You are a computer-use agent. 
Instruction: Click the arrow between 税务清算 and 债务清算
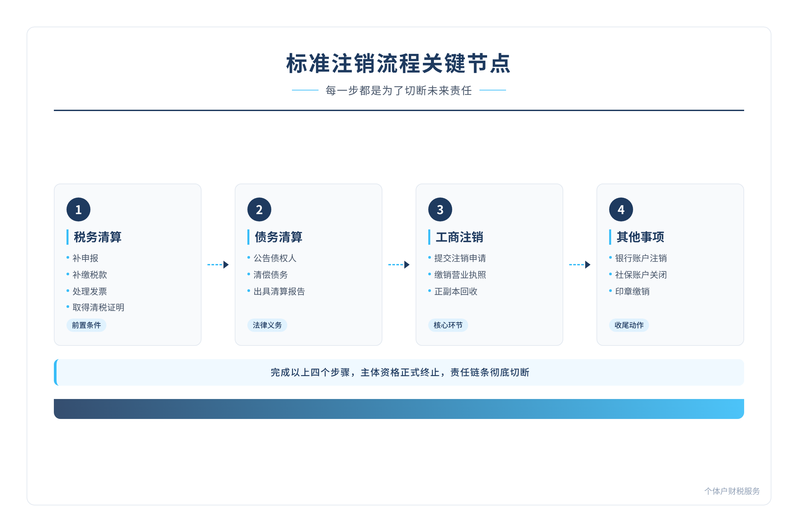(218, 265)
